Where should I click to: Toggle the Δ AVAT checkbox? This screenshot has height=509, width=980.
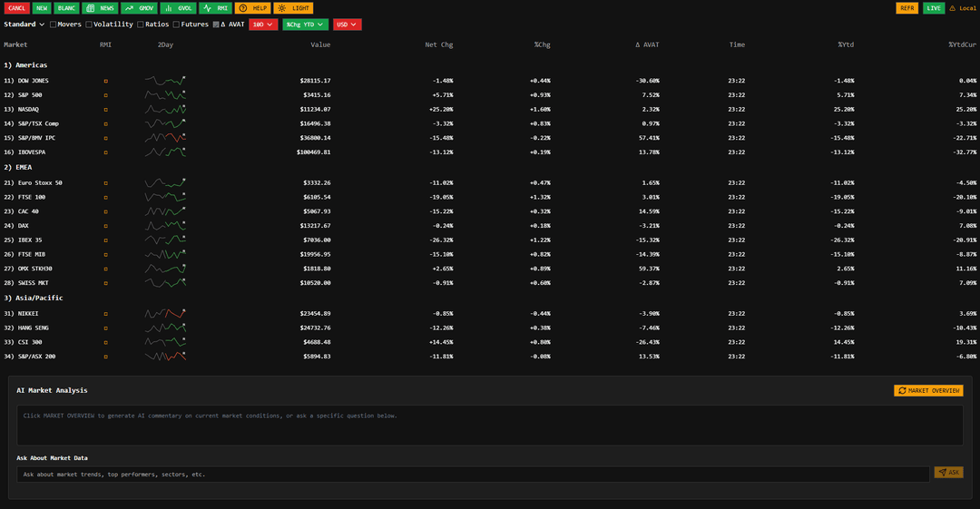point(216,24)
